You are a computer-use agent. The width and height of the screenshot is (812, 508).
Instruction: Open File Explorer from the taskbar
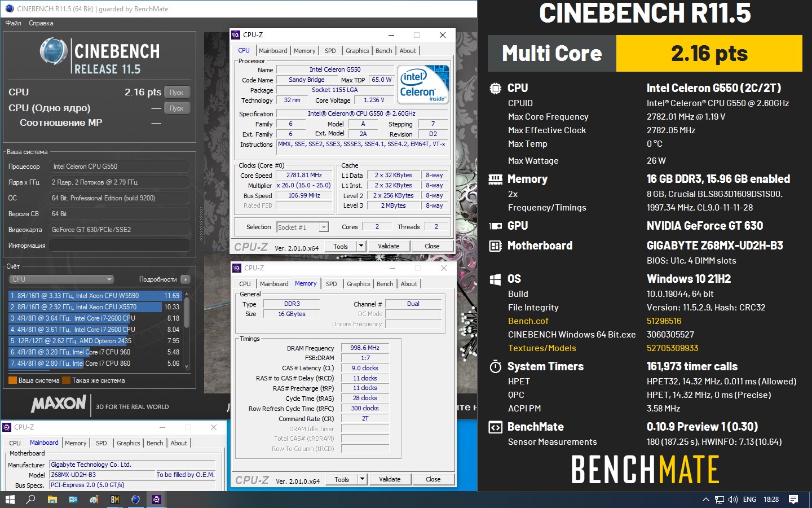[52, 500]
